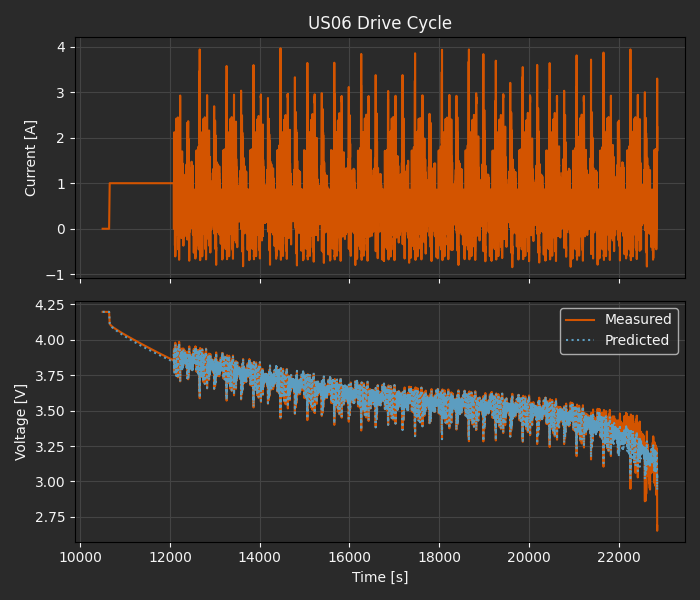The height and width of the screenshot is (600, 700).
Task: Click the 'Voltage [V]' y-axis label
Action: click(x=21, y=421)
